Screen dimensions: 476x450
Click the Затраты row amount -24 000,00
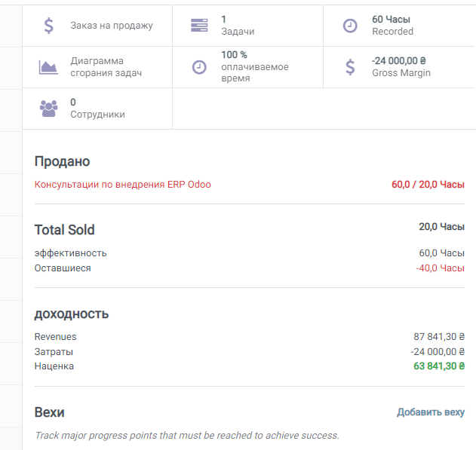pos(438,352)
